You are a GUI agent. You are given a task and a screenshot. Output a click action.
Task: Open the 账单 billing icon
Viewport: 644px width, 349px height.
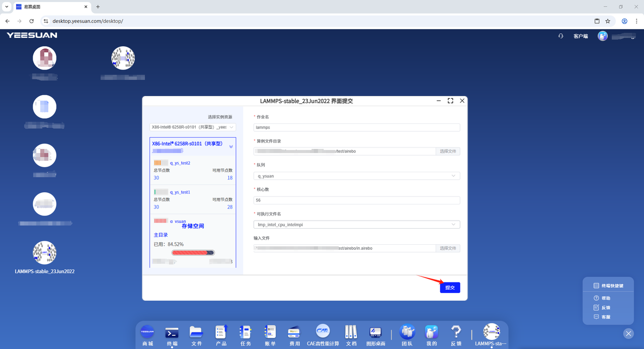(270, 333)
